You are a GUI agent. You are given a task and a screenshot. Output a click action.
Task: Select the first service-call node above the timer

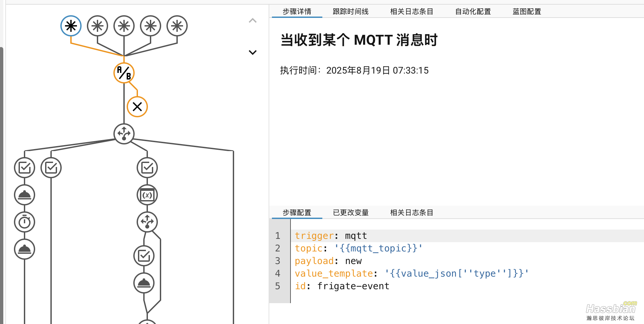[25, 195]
